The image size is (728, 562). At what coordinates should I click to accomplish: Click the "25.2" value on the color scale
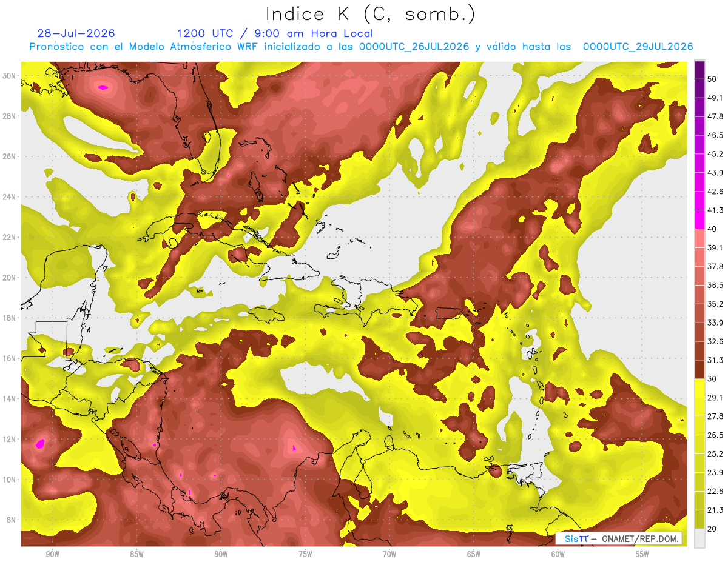(715, 454)
